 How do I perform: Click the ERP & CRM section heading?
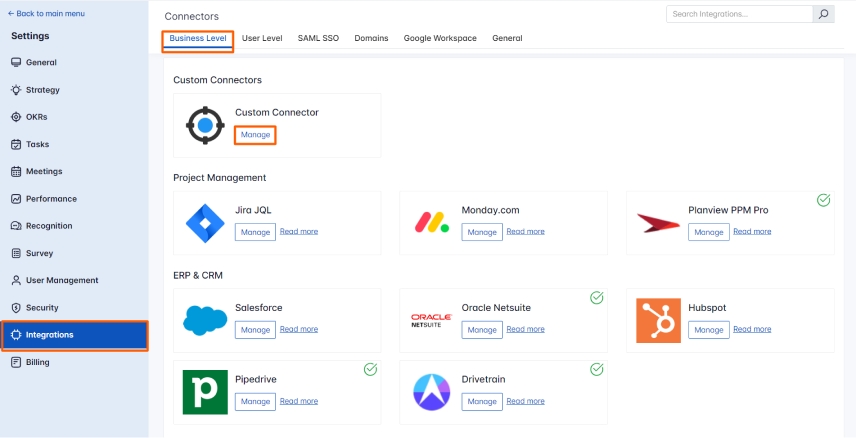pos(198,275)
